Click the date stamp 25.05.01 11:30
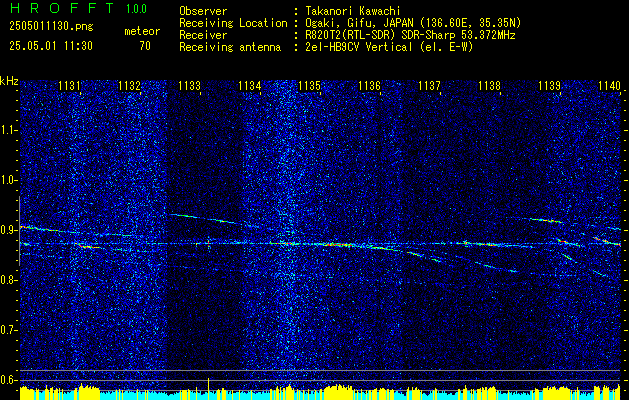This screenshot has width=629, height=400. point(51,46)
